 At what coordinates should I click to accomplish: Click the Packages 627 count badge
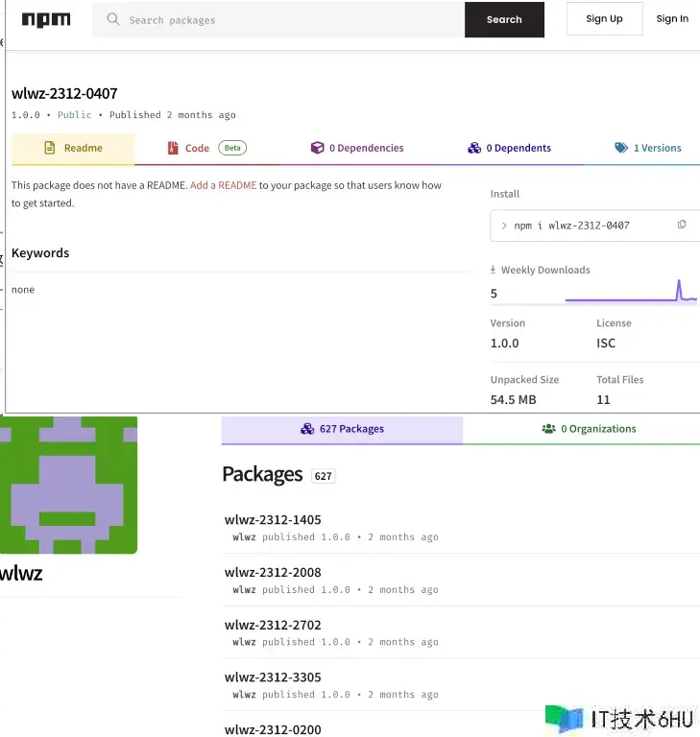(324, 476)
